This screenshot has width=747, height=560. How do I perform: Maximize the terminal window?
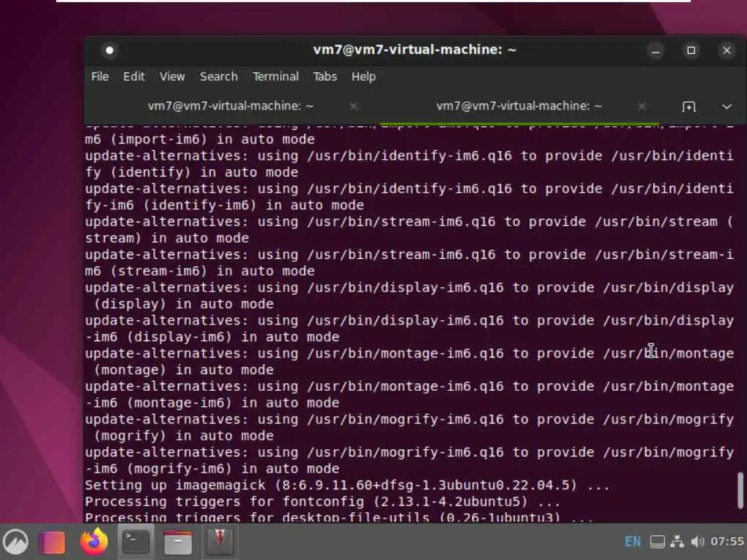(x=692, y=50)
